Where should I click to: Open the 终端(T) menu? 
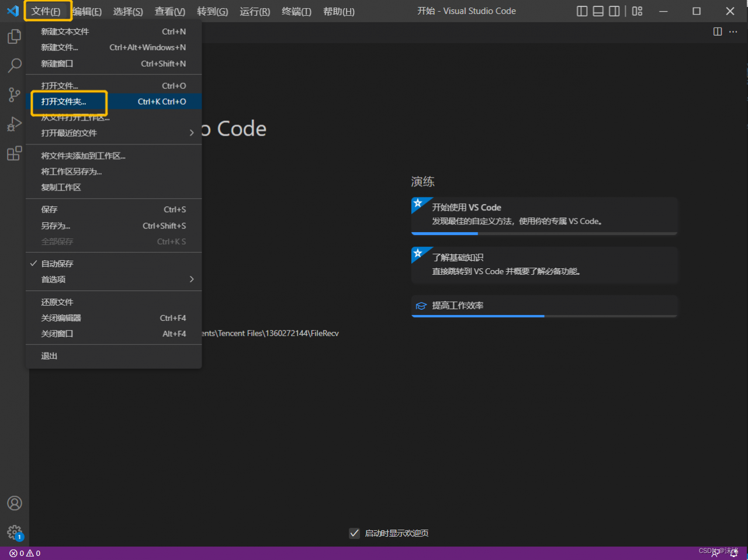tap(296, 11)
